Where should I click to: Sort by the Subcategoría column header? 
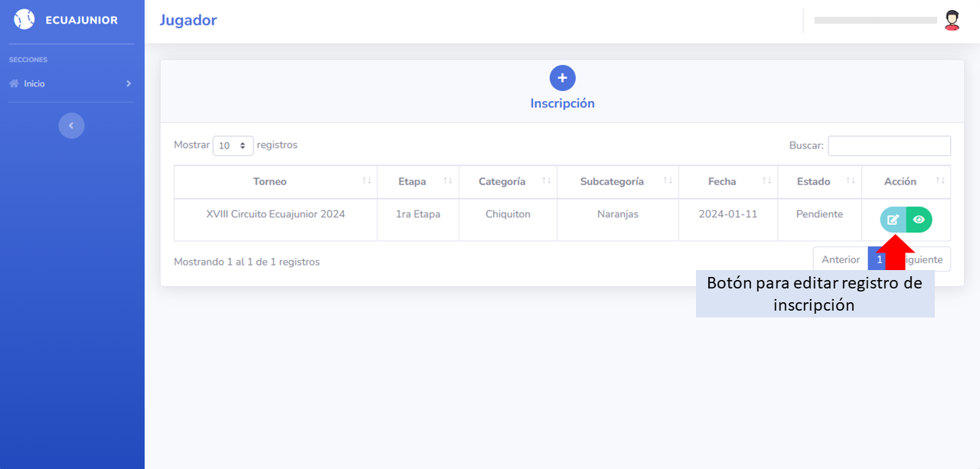coord(611,181)
